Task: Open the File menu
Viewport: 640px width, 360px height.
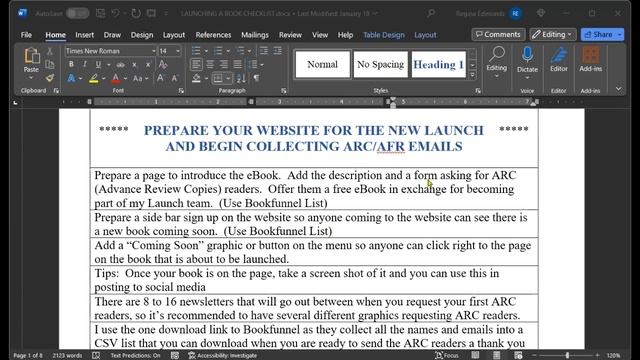Action: 26,35
